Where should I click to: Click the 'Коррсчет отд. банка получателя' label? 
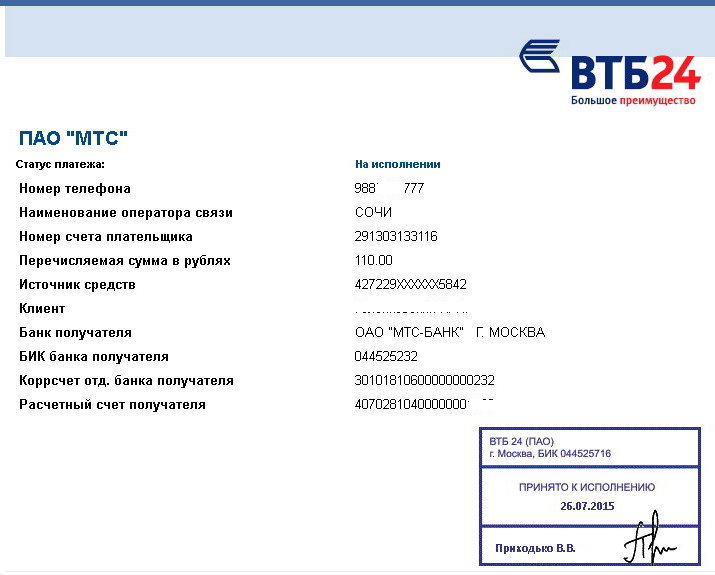(x=126, y=381)
